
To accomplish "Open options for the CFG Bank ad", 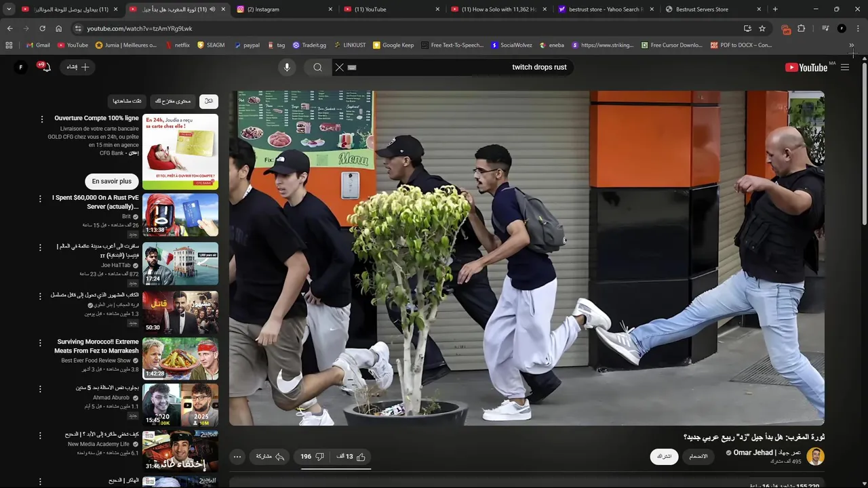I will [x=41, y=119].
